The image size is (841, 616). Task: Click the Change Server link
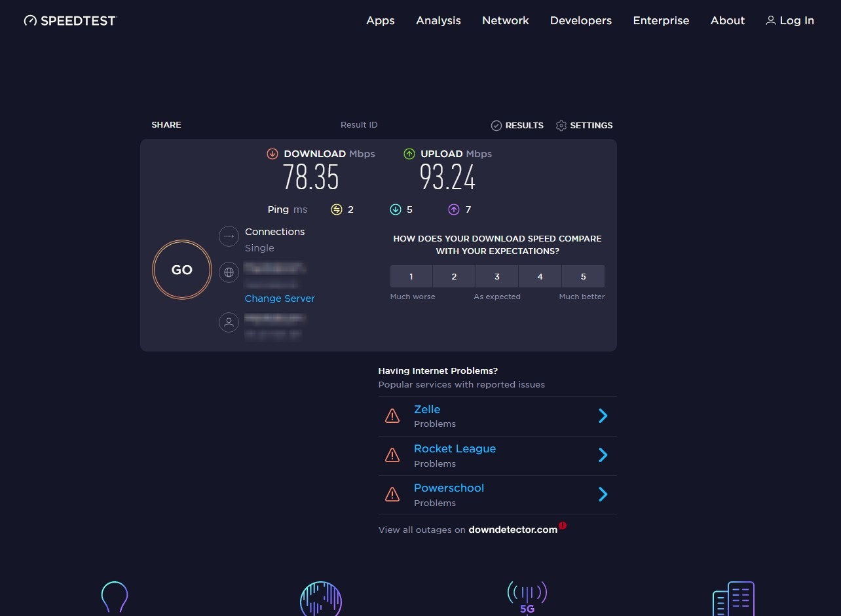[280, 299]
